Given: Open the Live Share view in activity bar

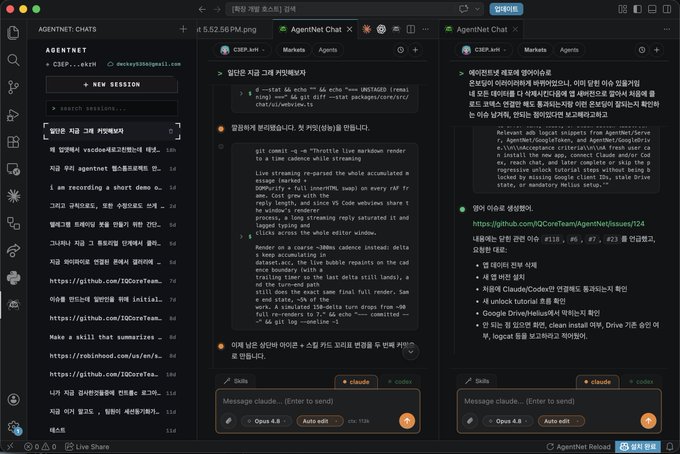Looking at the screenshot, I should pyautogui.click(x=13, y=250).
